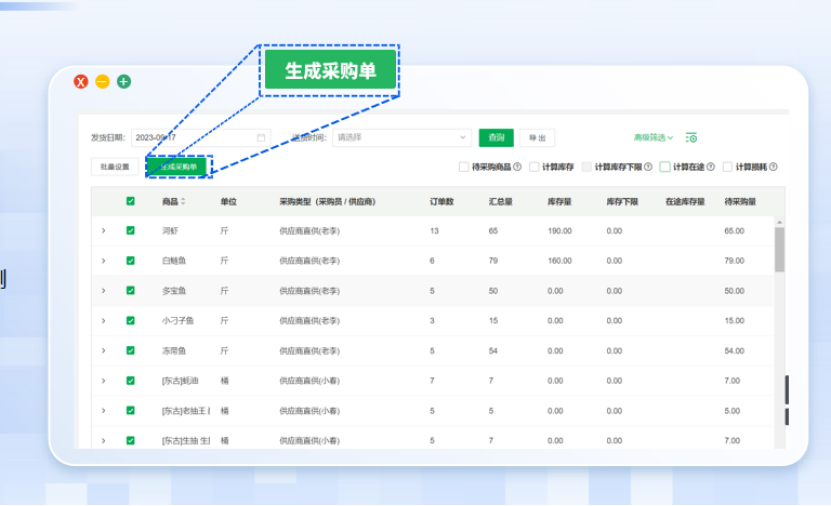The image size is (831, 506).
Task: Click the help icon next to 计算库存下限
Action: click(x=648, y=167)
